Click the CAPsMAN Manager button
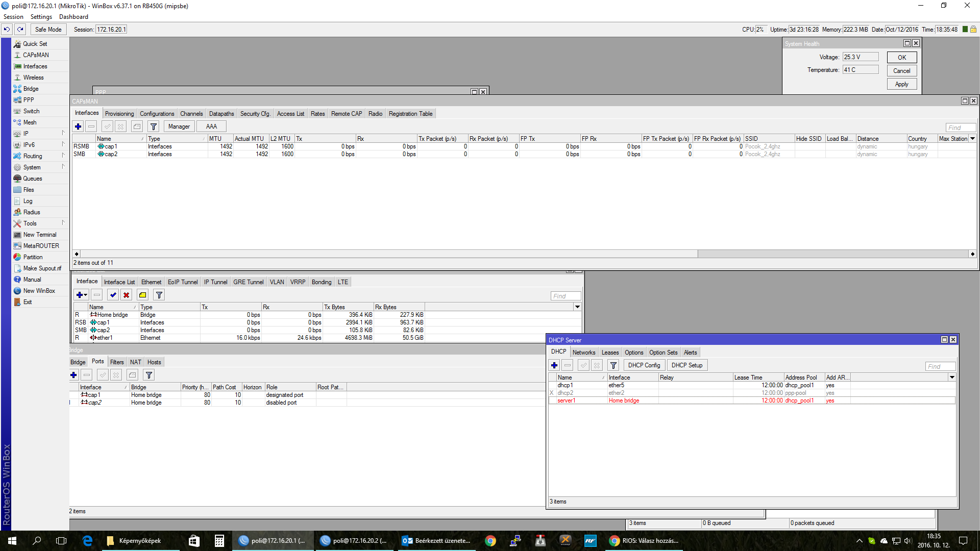Screen dimensions: 980x551 click(179, 127)
